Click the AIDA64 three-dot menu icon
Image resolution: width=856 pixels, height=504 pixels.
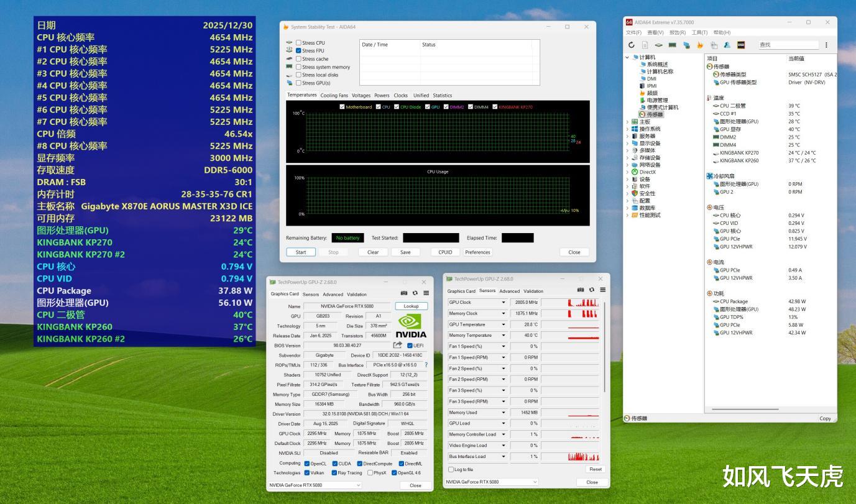coord(826,45)
